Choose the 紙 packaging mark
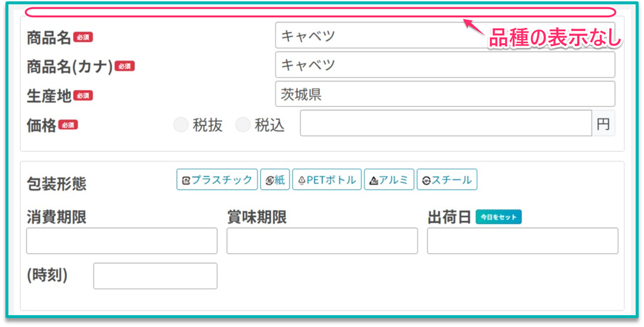 [x=275, y=180]
